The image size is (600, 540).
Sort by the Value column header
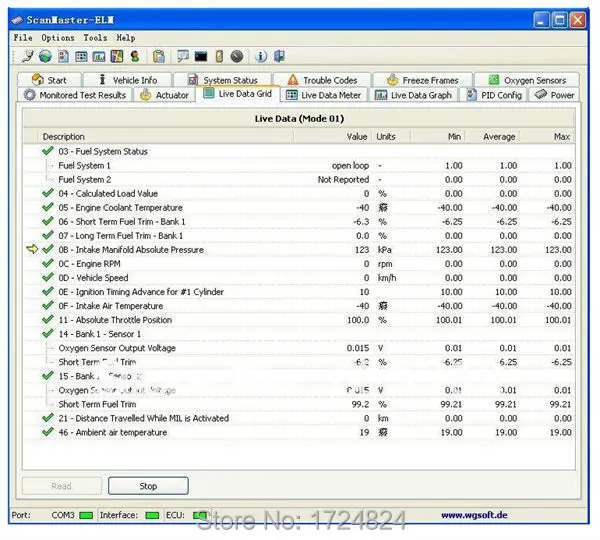[333, 137]
